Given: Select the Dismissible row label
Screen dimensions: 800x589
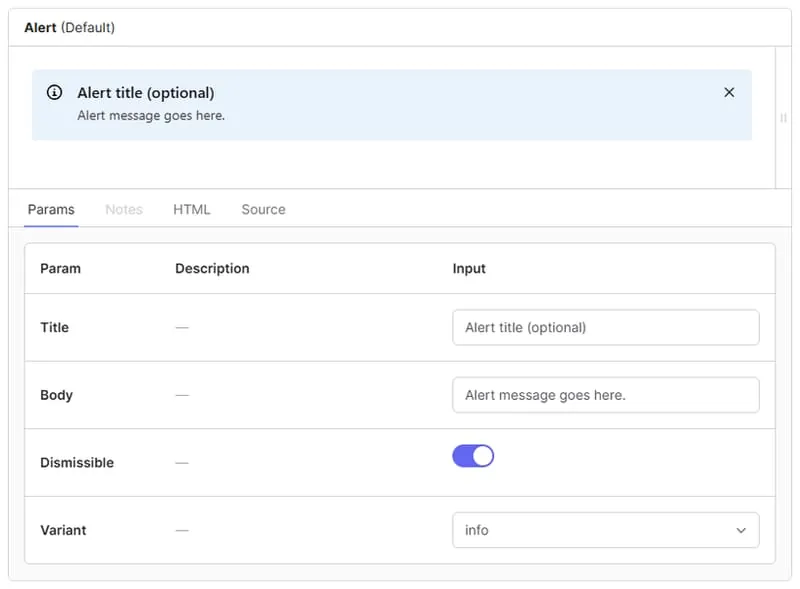Looking at the screenshot, I should [x=77, y=463].
